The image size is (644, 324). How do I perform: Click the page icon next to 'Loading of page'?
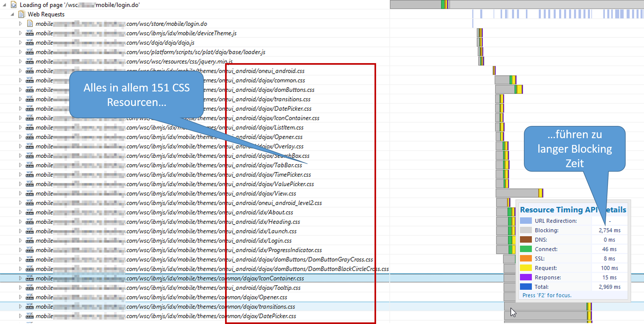[x=14, y=5]
